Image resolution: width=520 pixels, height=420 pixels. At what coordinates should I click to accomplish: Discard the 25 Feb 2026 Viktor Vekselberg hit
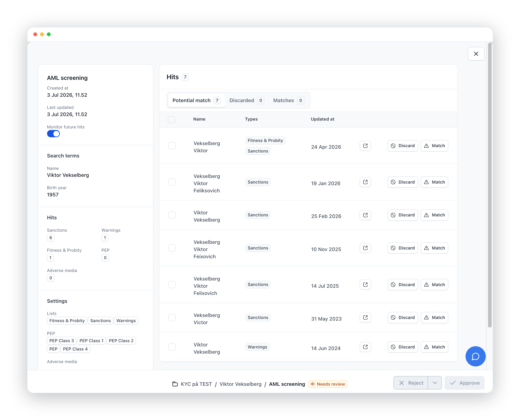(x=402, y=215)
